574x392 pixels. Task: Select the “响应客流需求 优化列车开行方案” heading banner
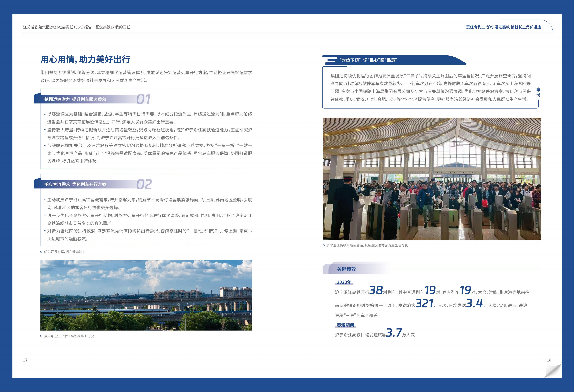coord(75,184)
